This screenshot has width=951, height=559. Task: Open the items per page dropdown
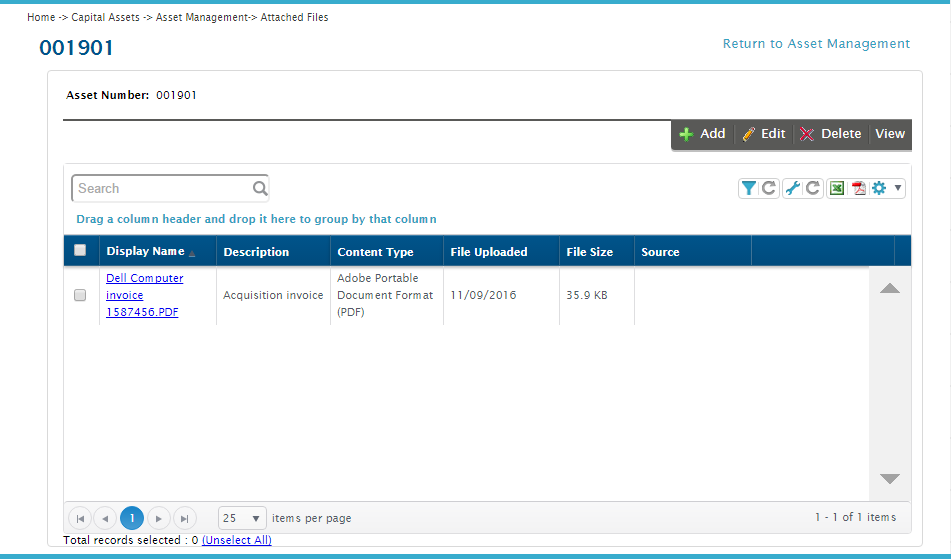242,518
